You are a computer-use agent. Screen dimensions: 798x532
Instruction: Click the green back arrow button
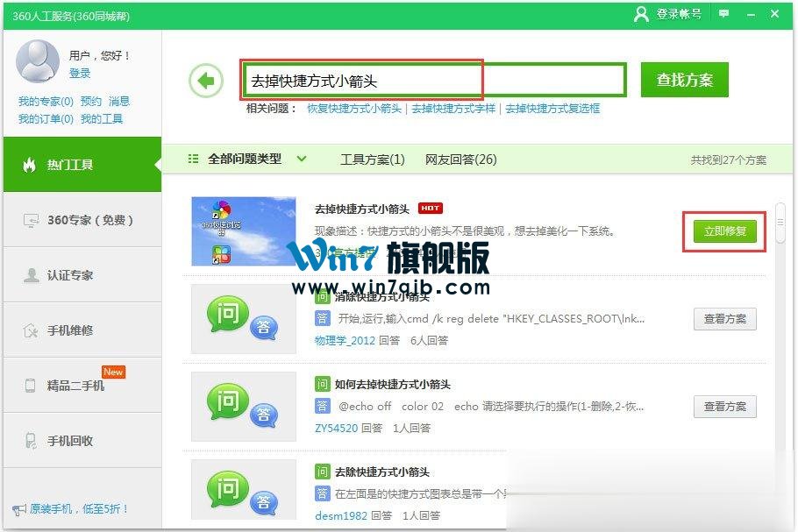pyautogui.click(x=206, y=81)
